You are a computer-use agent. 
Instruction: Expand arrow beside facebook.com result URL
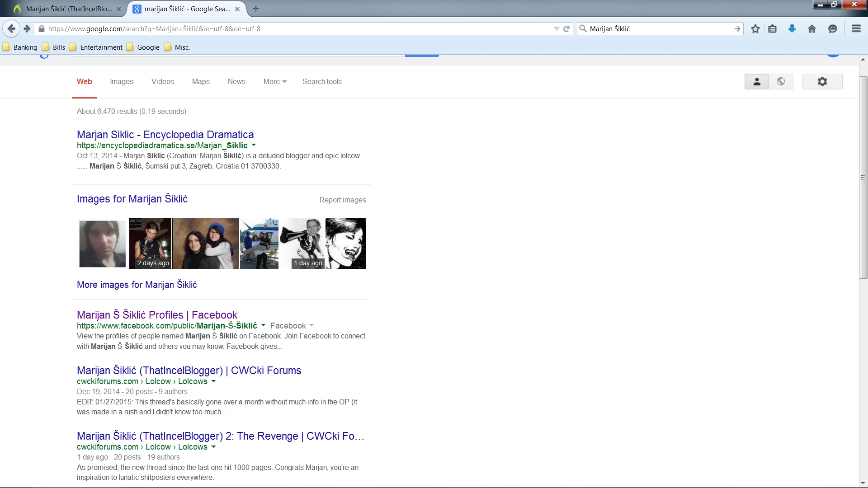(263, 325)
